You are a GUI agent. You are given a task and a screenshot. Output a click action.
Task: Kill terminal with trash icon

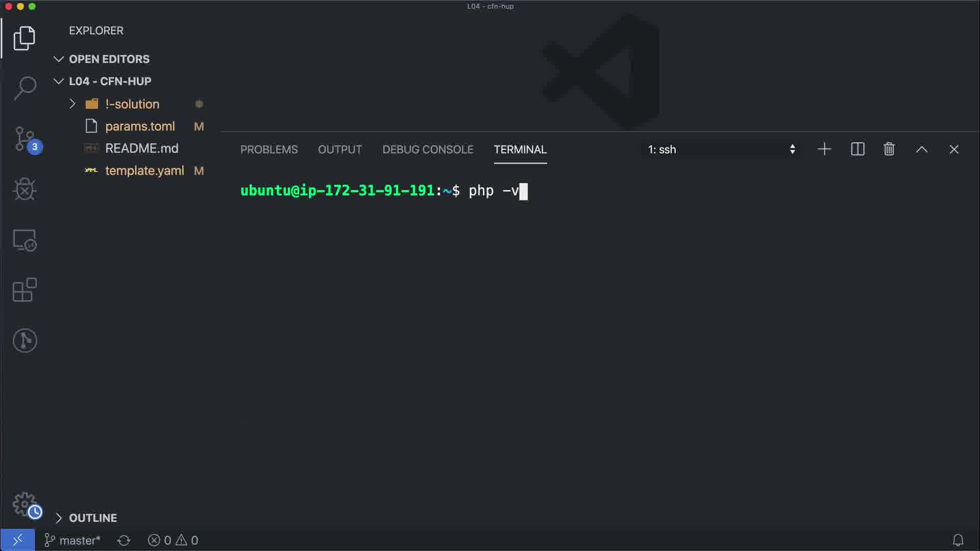[x=889, y=149]
